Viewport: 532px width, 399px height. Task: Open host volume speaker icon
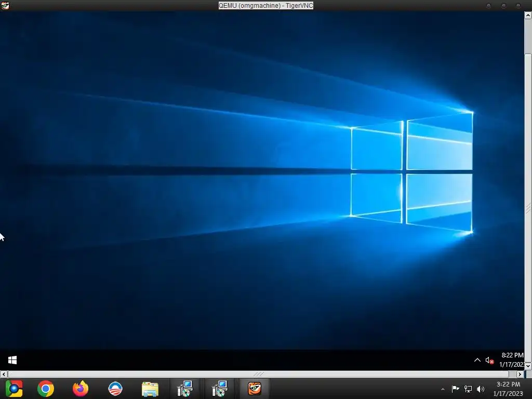481,389
